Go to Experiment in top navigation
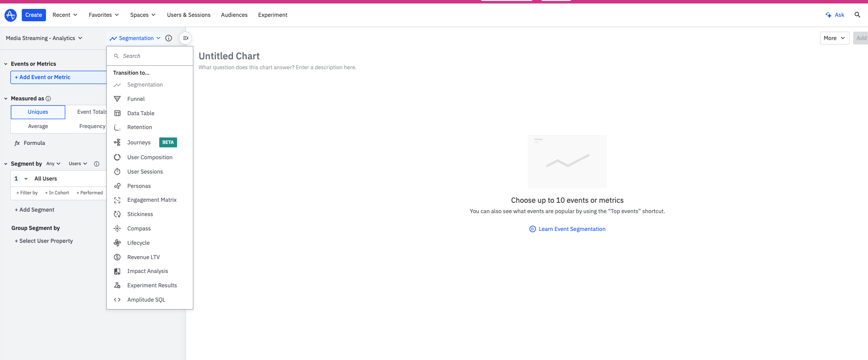The image size is (868, 360). [273, 15]
